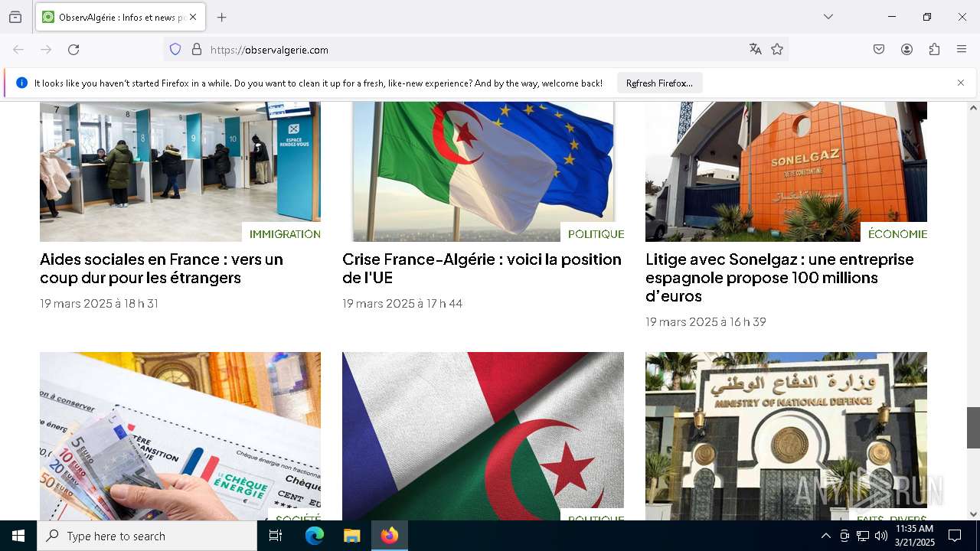
Task: Open Windows Start menu
Action: [18, 536]
